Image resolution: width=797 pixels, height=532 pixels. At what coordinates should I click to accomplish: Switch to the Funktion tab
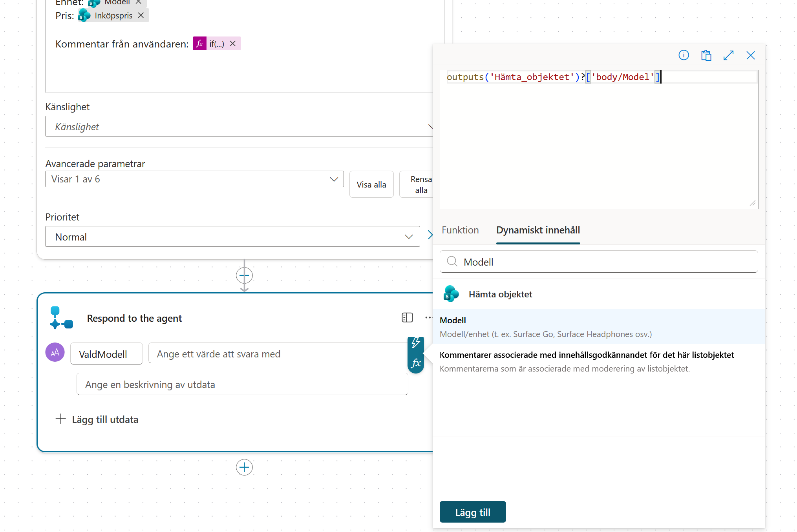[460, 230]
